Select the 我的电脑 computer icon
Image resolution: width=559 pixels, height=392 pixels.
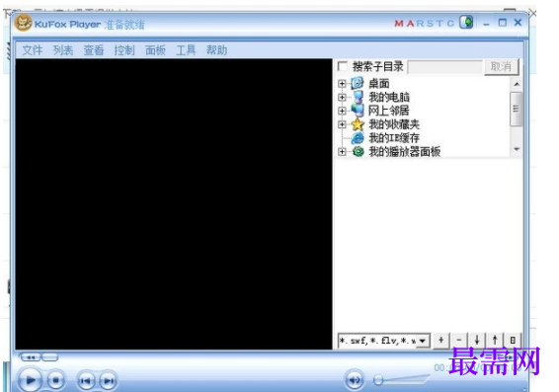click(x=358, y=97)
